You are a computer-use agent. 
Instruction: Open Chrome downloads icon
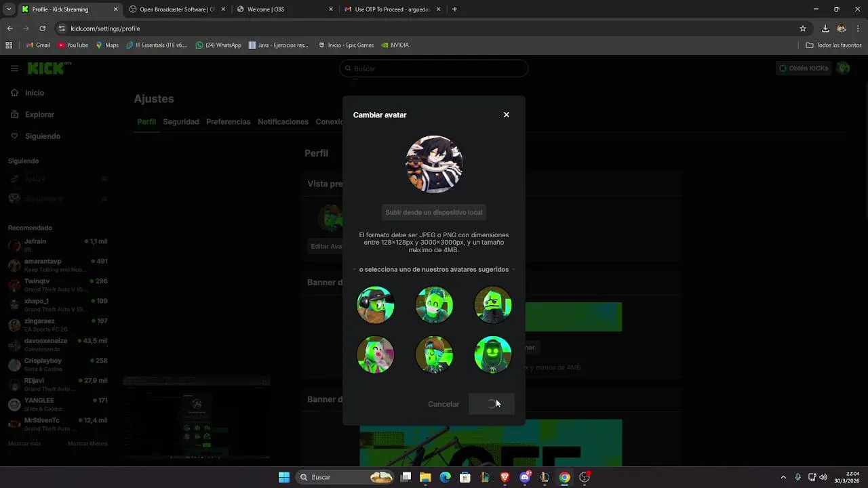point(825,28)
